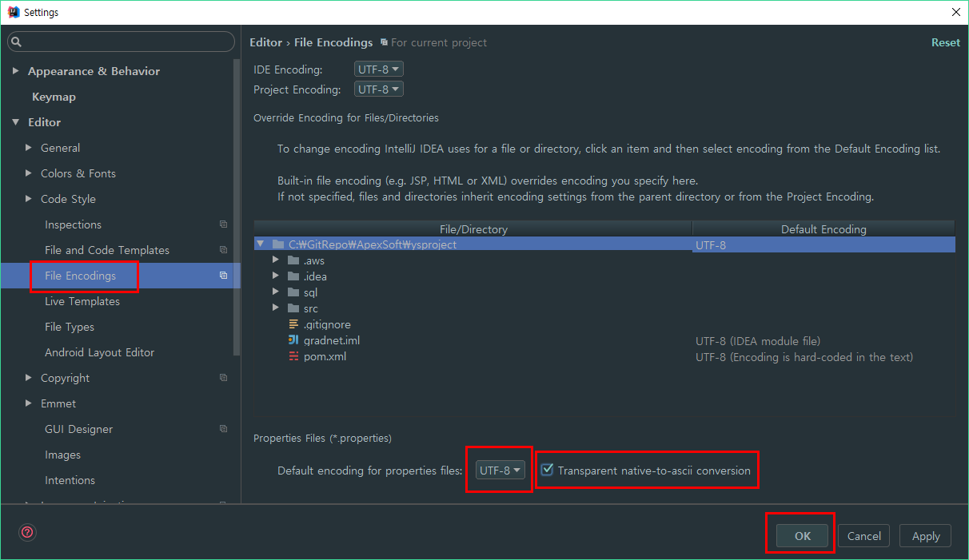Open Android Layout Editor page

[x=99, y=352]
